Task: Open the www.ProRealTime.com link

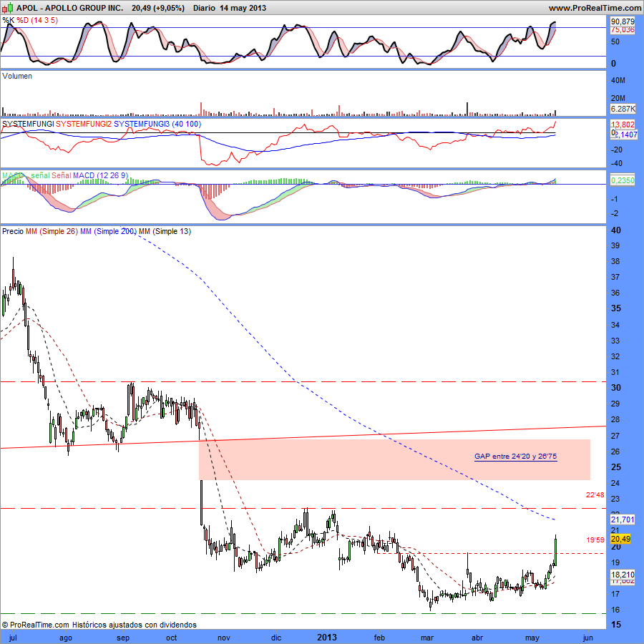Action: pyautogui.click(x=595, y=8)
